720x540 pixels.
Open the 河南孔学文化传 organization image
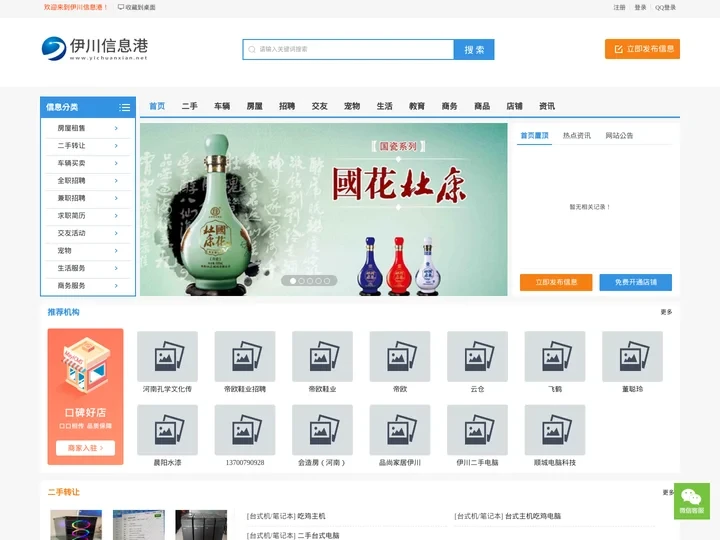click(x=167, y=356)
